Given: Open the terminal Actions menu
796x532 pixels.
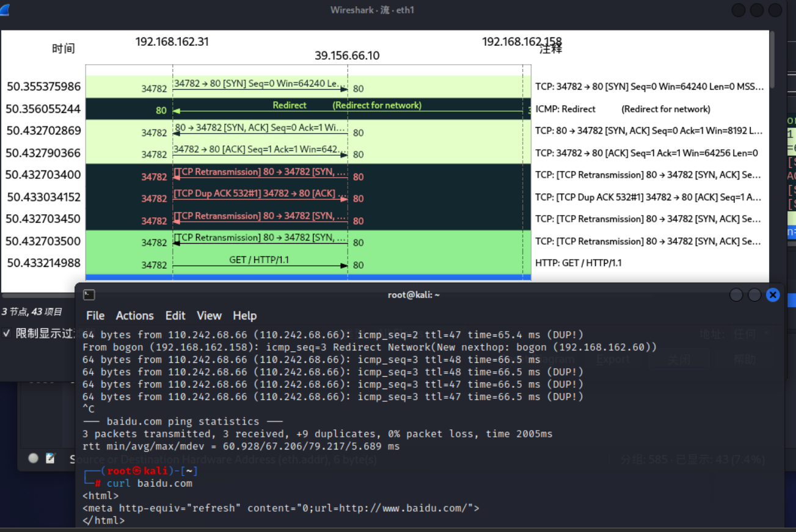Looking at the screenshot, I should pos(135,316).
